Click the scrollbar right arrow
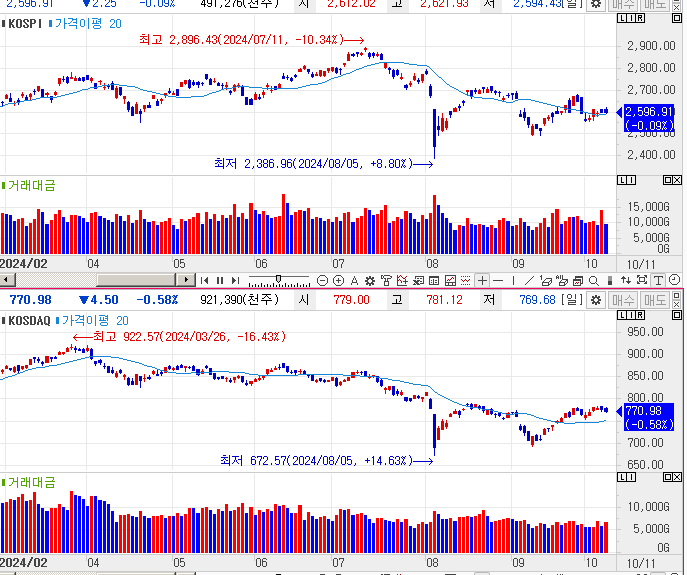The width and height of the screenshot is (687, 575). pos(186,280)
